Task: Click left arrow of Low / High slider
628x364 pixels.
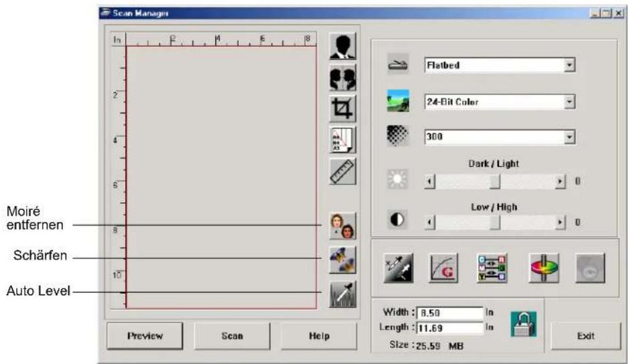Action: pyautogui.click(x=430, y=222)
